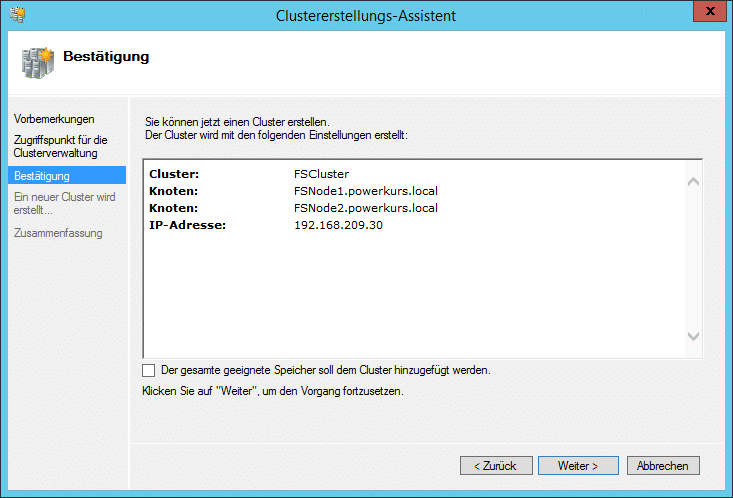Click the FSCluster name value
Viewport: 733px width, 498px height.
322,174
